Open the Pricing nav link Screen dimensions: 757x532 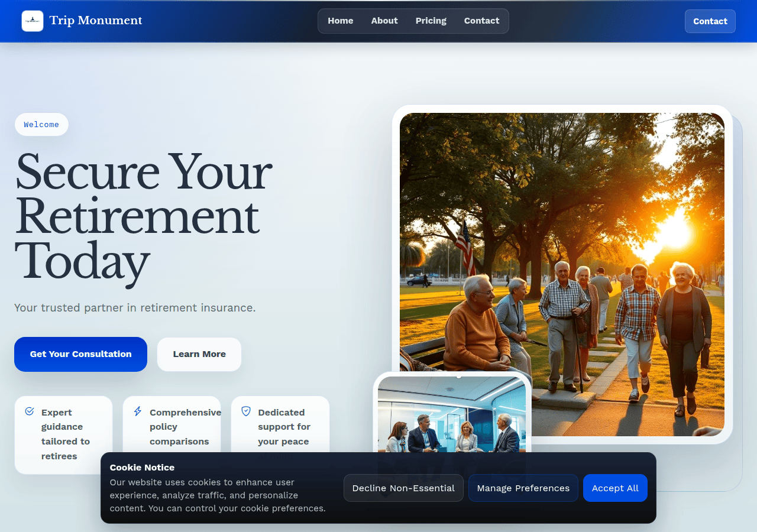pyautogui.click(x=431, y=21)
